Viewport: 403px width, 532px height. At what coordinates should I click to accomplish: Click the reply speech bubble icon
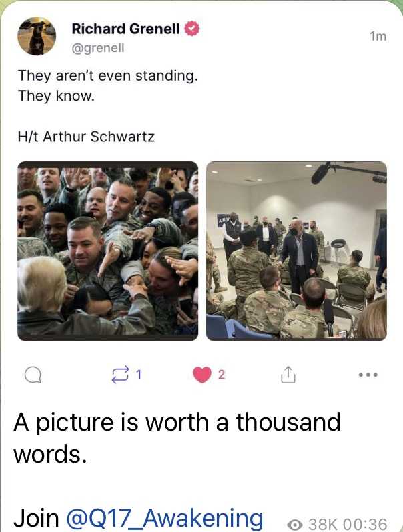(x=33, y=375)
